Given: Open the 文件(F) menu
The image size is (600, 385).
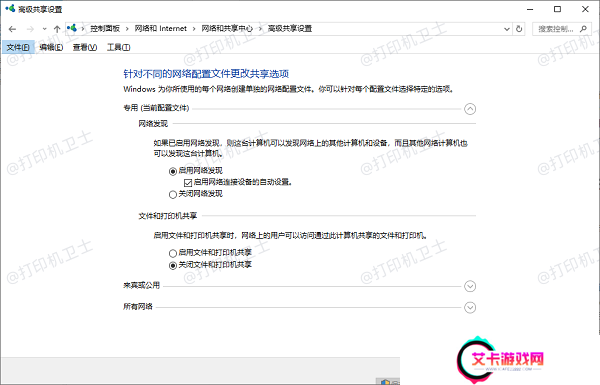Looking at the screenshot, I should point(18,47).
